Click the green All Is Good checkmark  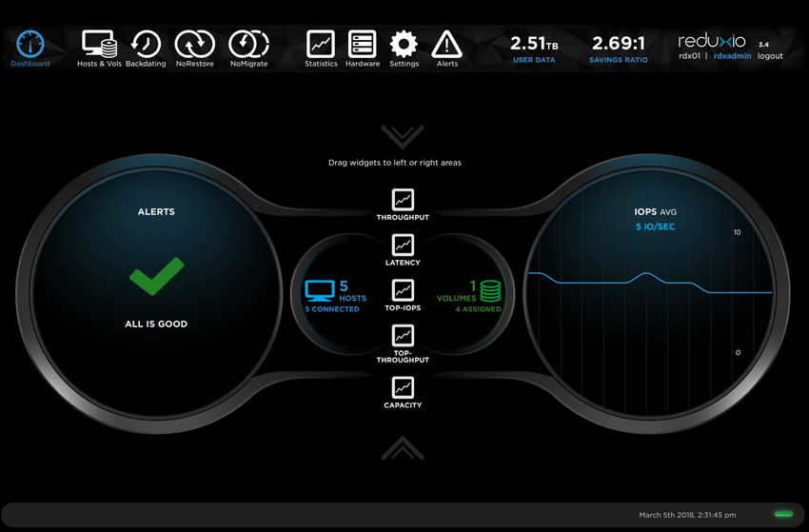point(156,276)
